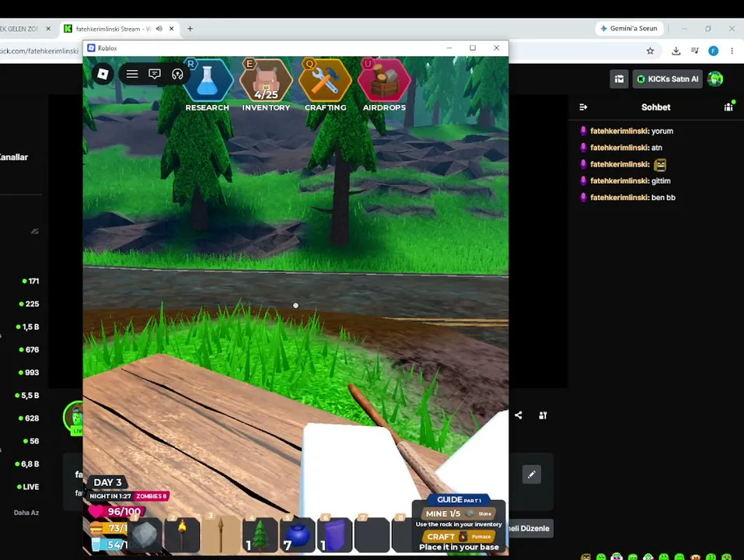Collapse the Sohbet chat panel arrow

pos(583,107)
